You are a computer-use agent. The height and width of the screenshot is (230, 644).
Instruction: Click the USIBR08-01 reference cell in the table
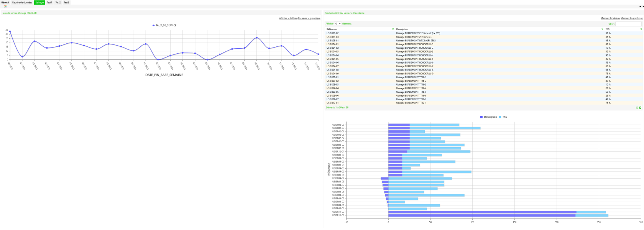click(333, 41)
